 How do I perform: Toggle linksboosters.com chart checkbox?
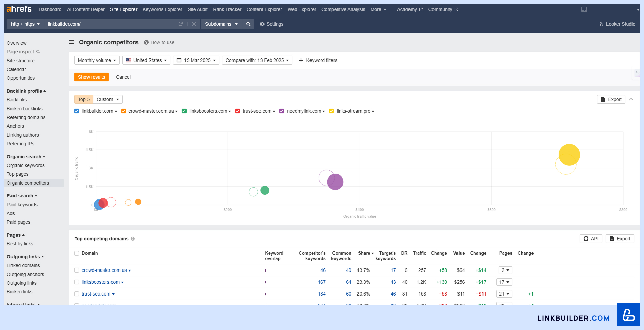coord(184,111)
